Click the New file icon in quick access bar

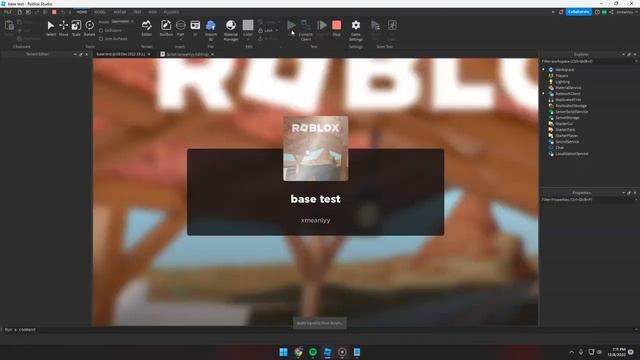[x=19, y=12]
